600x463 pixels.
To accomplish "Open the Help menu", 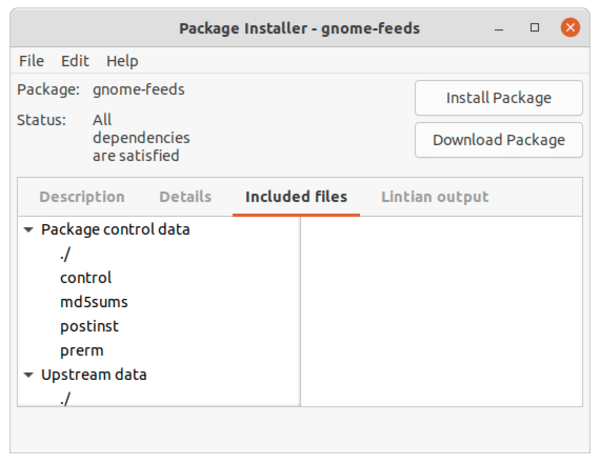I will coord(122,61).
